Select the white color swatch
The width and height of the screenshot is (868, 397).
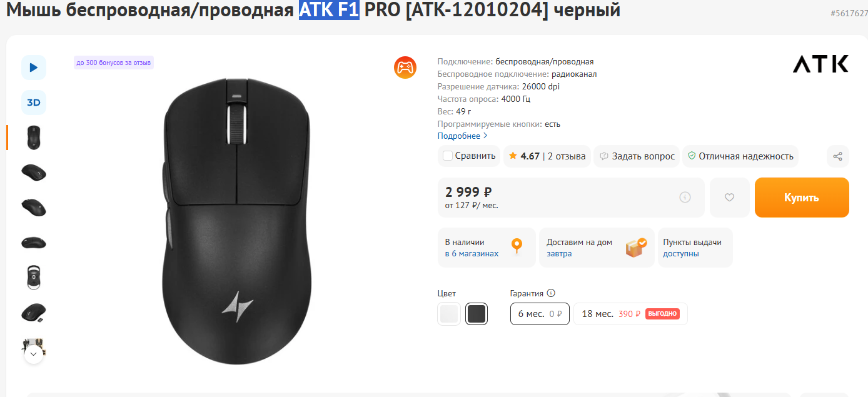449,314
